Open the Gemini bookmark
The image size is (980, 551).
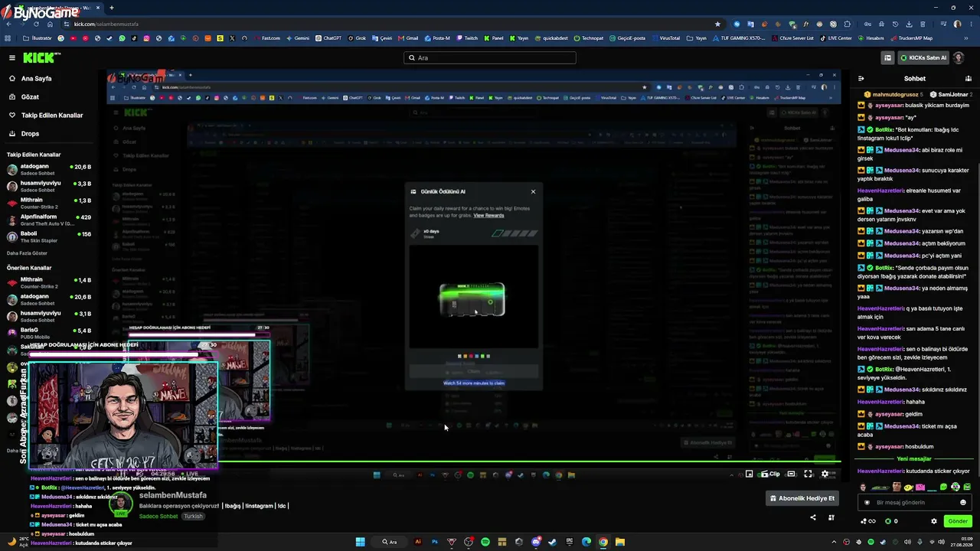tap(298, 38)
